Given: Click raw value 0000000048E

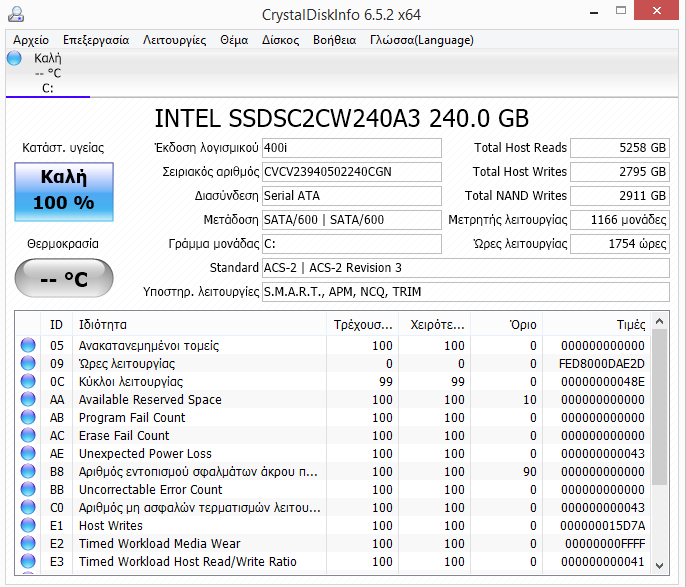Looking at the screenshot, I should [603, 381].
